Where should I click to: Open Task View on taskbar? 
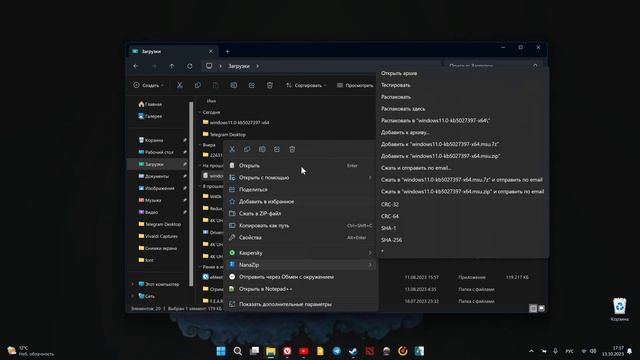[254, 351]
